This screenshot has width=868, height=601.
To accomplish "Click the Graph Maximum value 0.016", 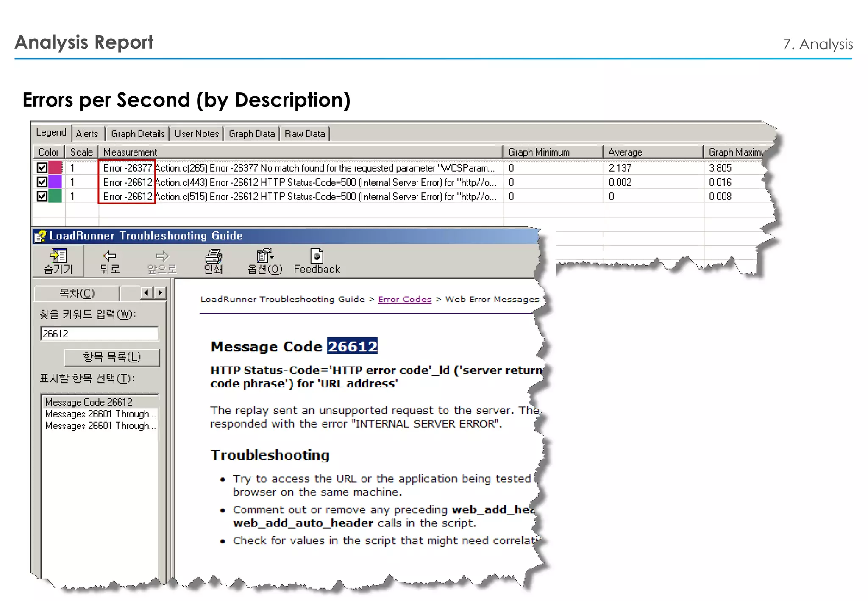I will pos(720,182).
